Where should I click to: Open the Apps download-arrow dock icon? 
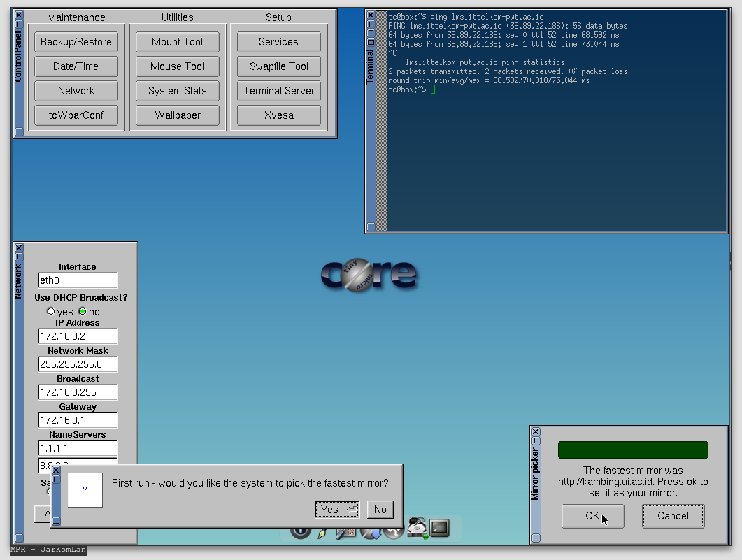tap(371, 532)
